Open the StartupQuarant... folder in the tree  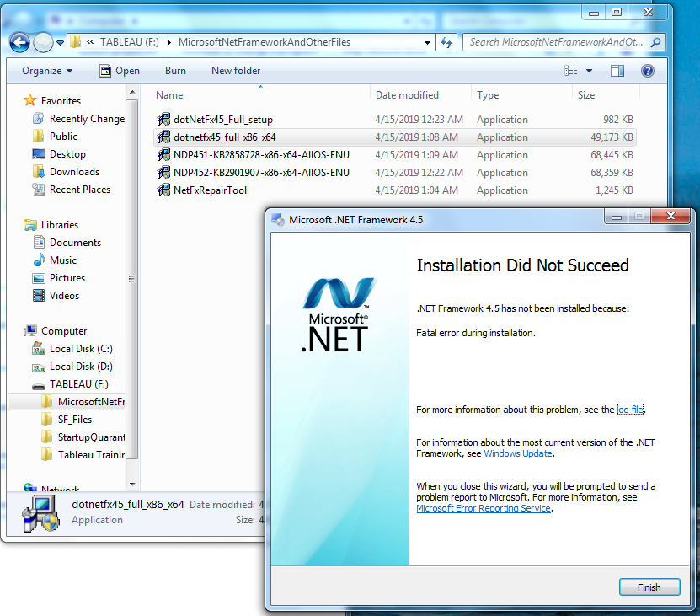pyautogui.click(x=83, y=437)
